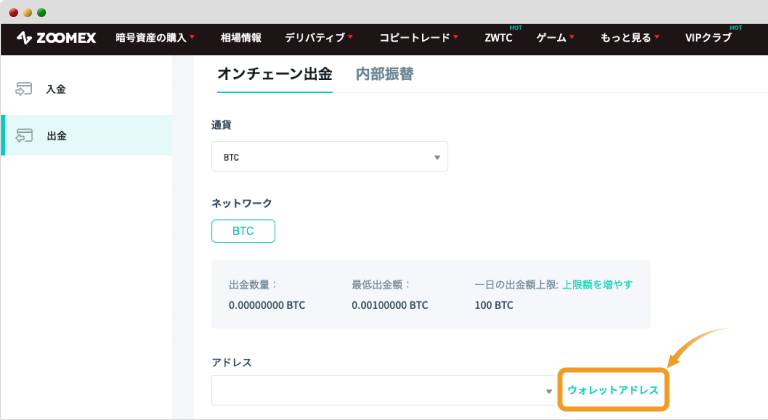Click the red macOS close window dot

tap(13, 13)
